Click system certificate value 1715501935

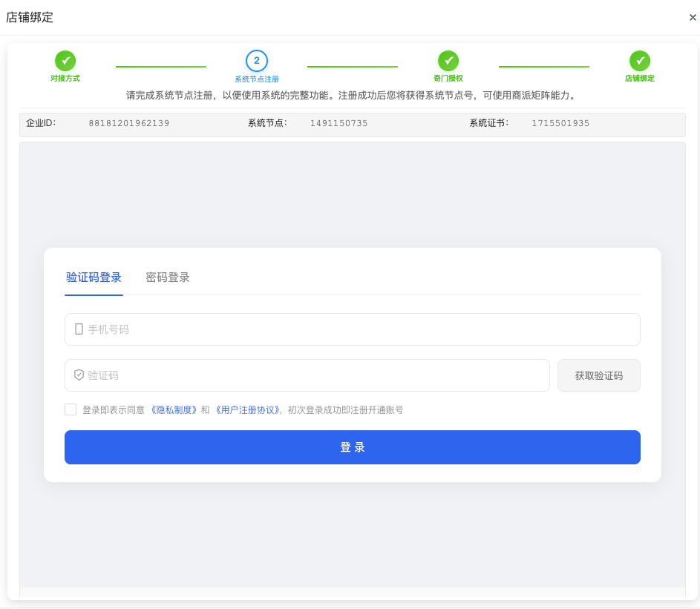[x=560, y=123]
